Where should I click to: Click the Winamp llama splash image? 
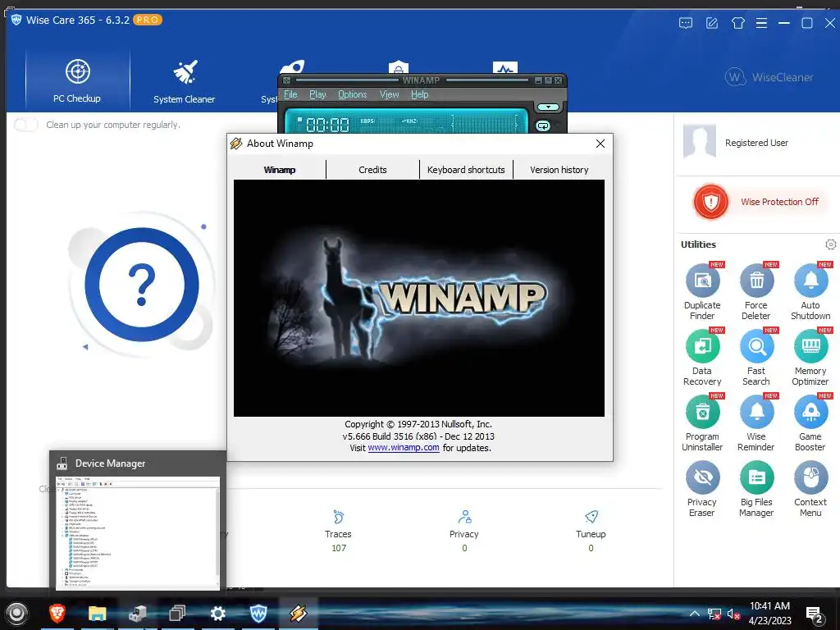[419, 298]
